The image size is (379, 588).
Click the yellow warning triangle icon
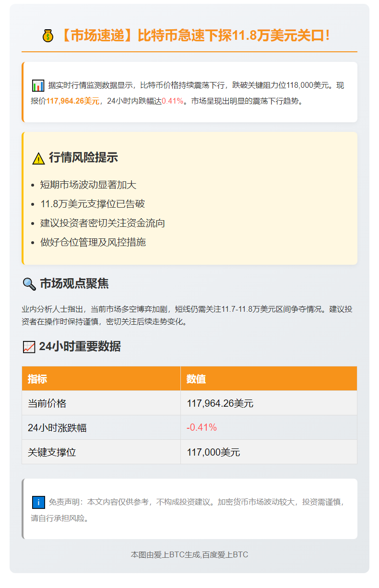[38, 158]
